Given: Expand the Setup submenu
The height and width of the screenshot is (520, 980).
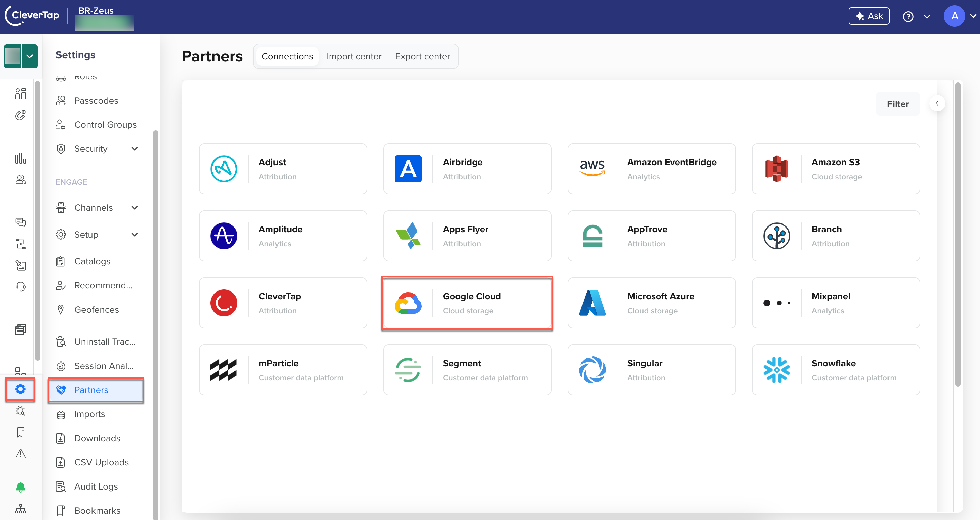Looking at the screenshot, I should coord(135,234).
